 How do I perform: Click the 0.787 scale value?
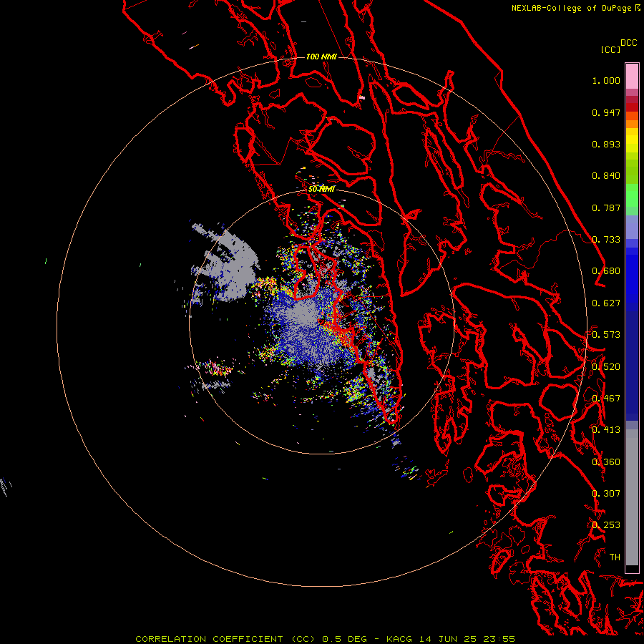606,208
